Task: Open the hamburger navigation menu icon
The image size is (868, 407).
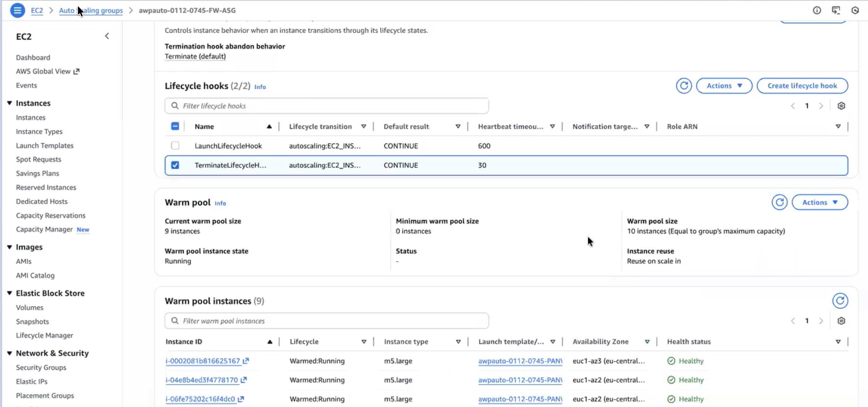Action: [17, 10]
